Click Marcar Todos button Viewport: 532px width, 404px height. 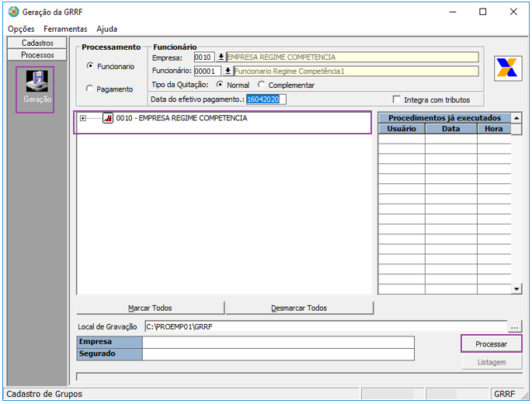[150, 308]
